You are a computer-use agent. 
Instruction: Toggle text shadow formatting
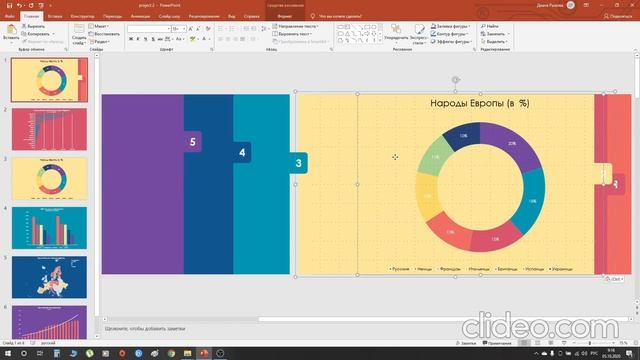pos(153,39)
